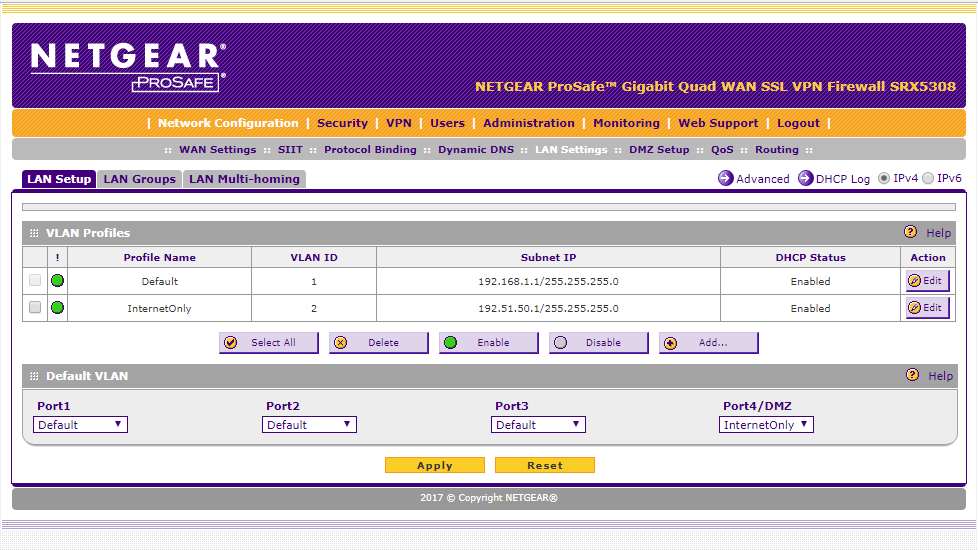This screenshot has width=978, height=550.
Task: Open the Port4/DMZ VLAN dropdown
Action: coord(766,425)
